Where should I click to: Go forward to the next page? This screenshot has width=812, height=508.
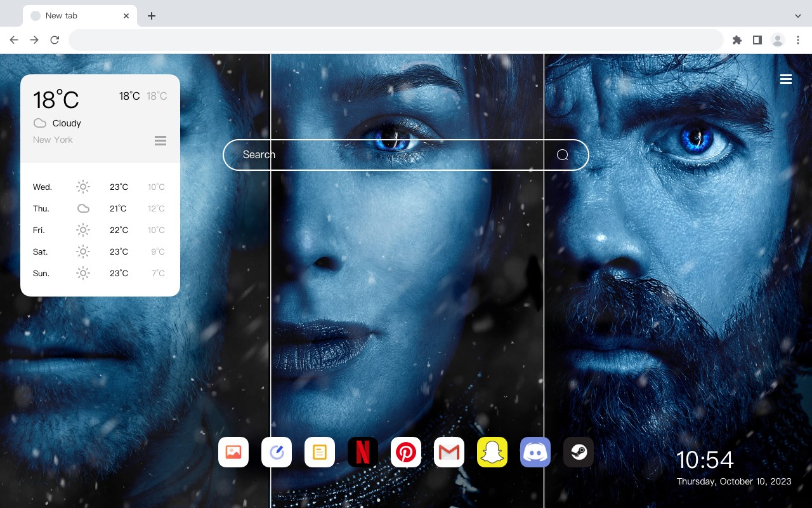pos(34,40)
